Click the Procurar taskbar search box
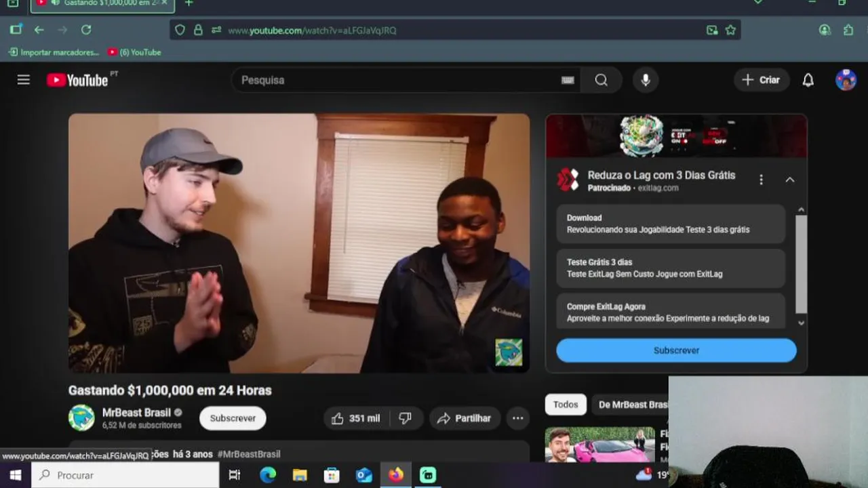 [125, 475]
